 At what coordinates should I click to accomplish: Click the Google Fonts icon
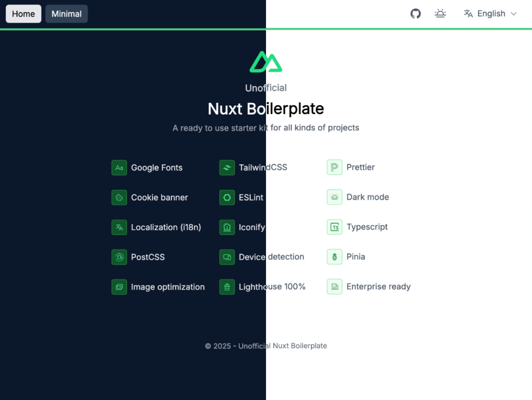[119, 168]
